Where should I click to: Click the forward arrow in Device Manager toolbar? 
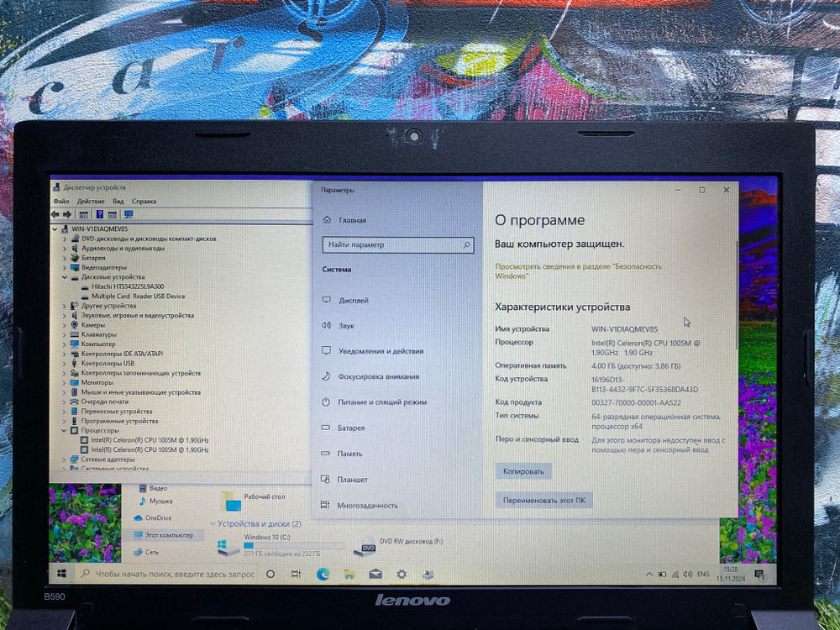[67, 213]
